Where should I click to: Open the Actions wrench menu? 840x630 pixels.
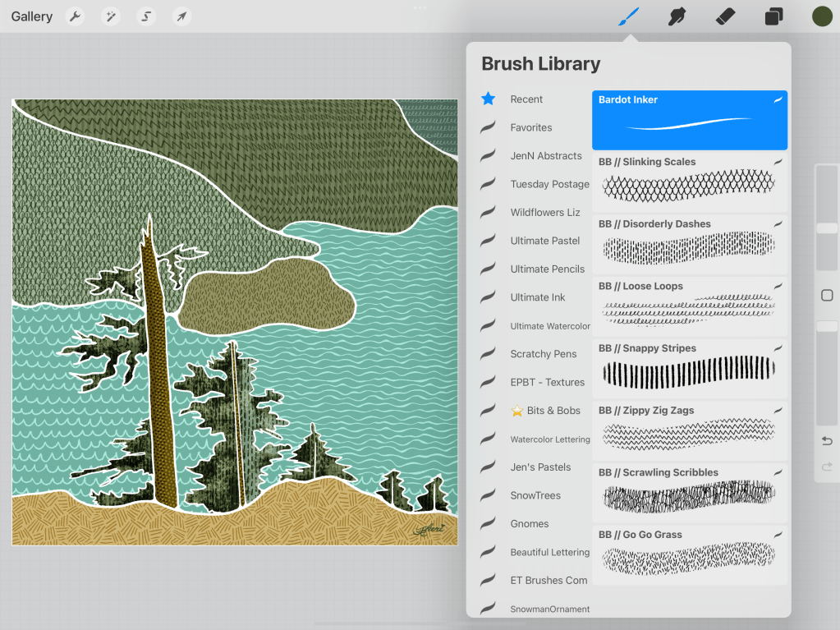pyautogui.click(x=75, y=16)
